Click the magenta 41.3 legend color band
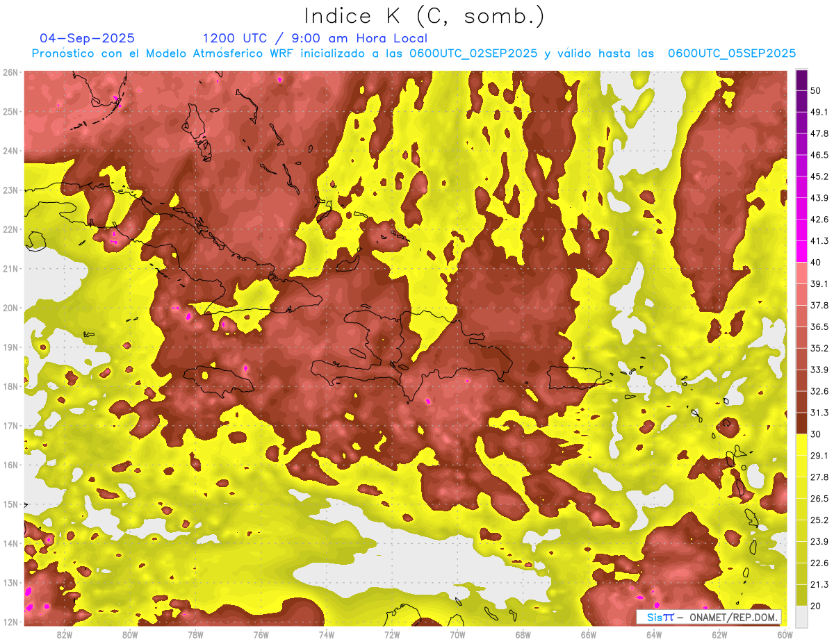834x644 pixels. click(801, 251)
